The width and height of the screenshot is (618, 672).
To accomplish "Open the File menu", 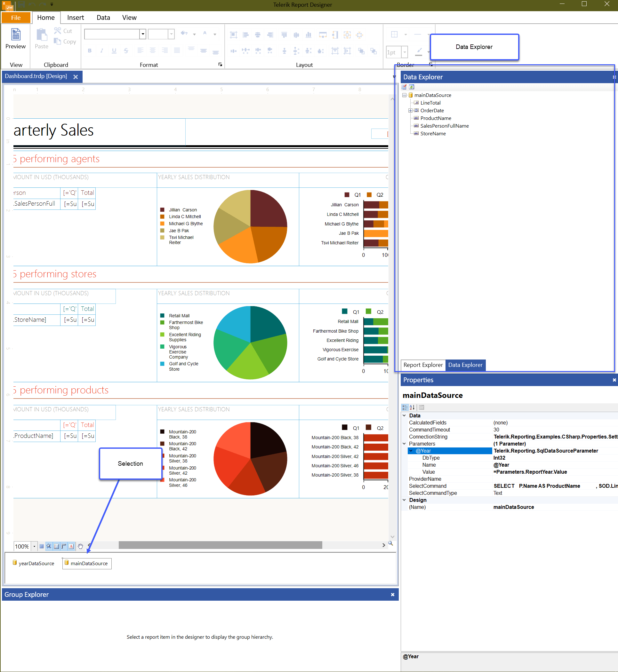I will (x=16, y=17).
